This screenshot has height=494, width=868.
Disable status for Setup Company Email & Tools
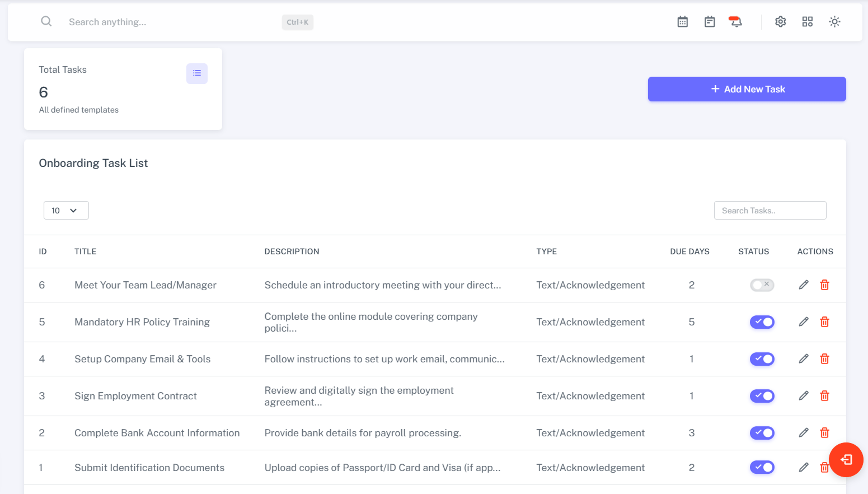point(762,359)
